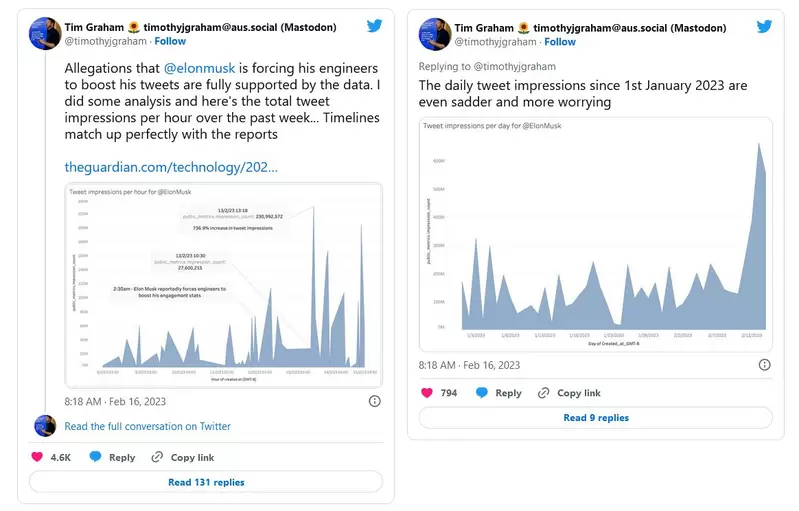
Task: Click the Twitter bird icon in right tweet
Action: [x=762, y=26]
